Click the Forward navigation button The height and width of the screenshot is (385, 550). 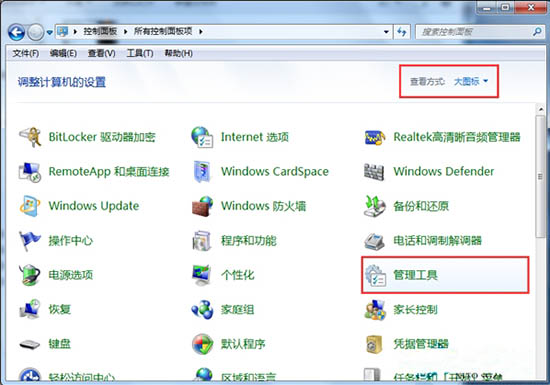click(x=36, y=33)
